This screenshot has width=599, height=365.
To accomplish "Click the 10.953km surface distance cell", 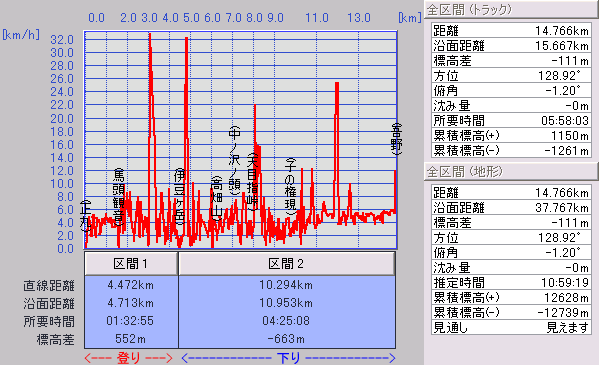I will 286,303.
